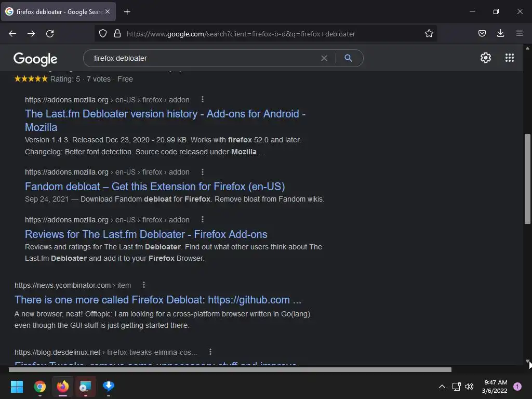Image resolution: width=532 pixels, height=399 pixels.
Task: Reload the current page
Action: tap(50, 34)
